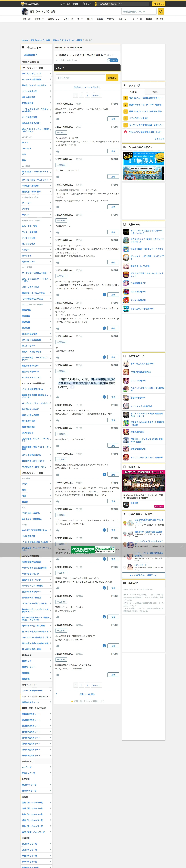
Task: Open ゲームをもっと楽しく banner
Action: pyautogui.click(x=144, y=173)
